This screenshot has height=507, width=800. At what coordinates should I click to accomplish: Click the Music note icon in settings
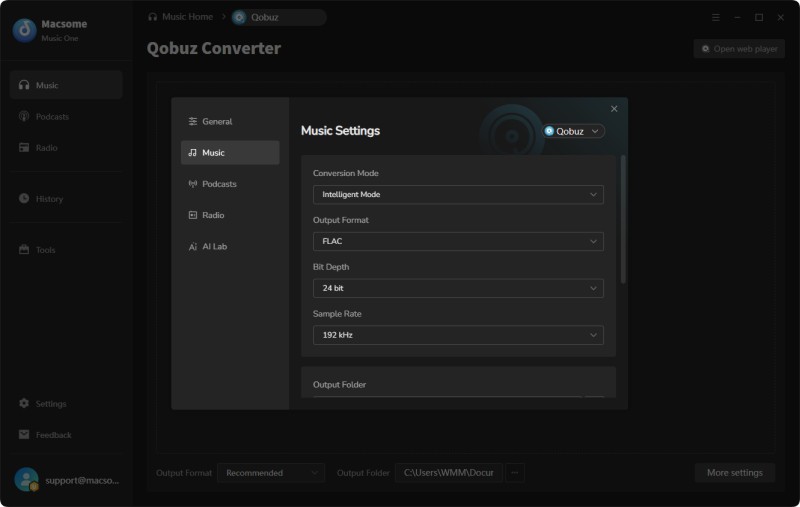(x=192, y=153)
